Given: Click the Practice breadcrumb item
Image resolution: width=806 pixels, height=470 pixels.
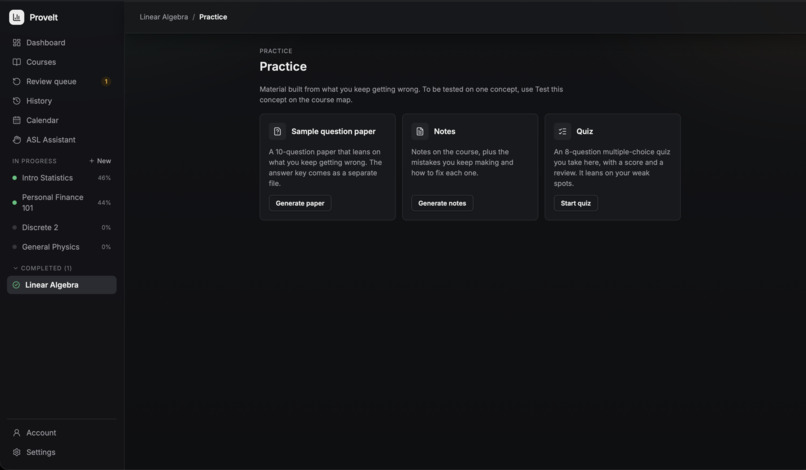Looking at the screenshot, I should 213,17.
